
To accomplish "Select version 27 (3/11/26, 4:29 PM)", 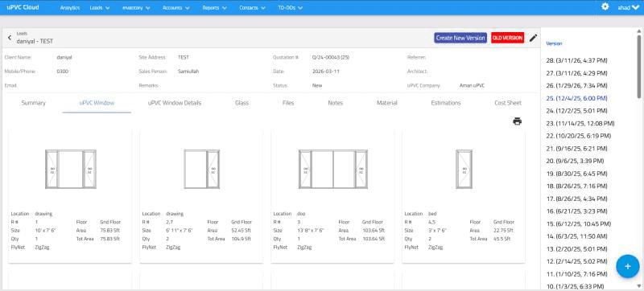I will click(x=576, y=73).
